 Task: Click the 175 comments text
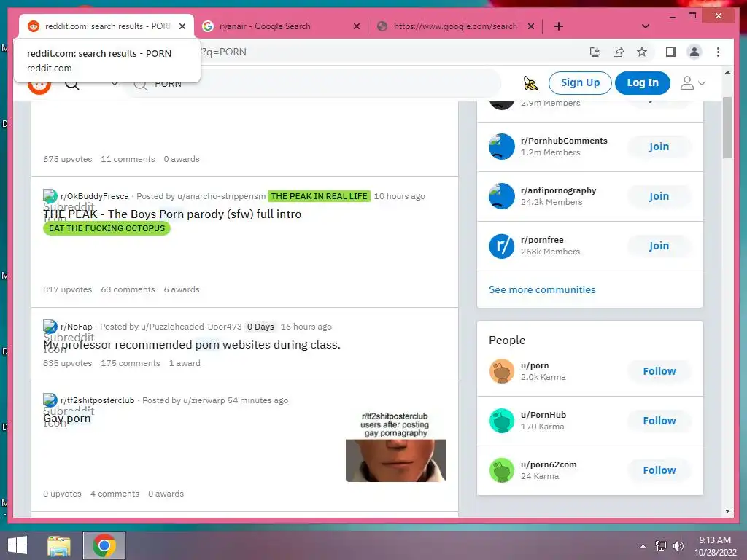(x=130, y=363)
